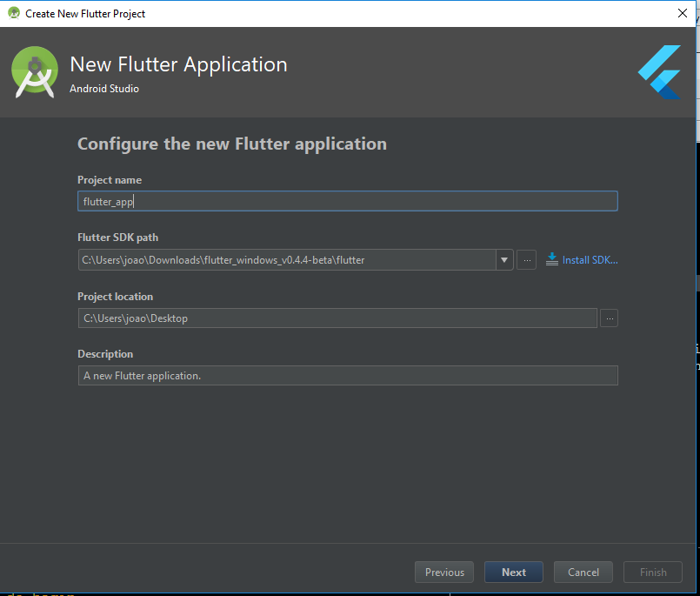Click the 'Project location' label
The width and height of the screenshot is (700, 596).
[x=115, y=297]
